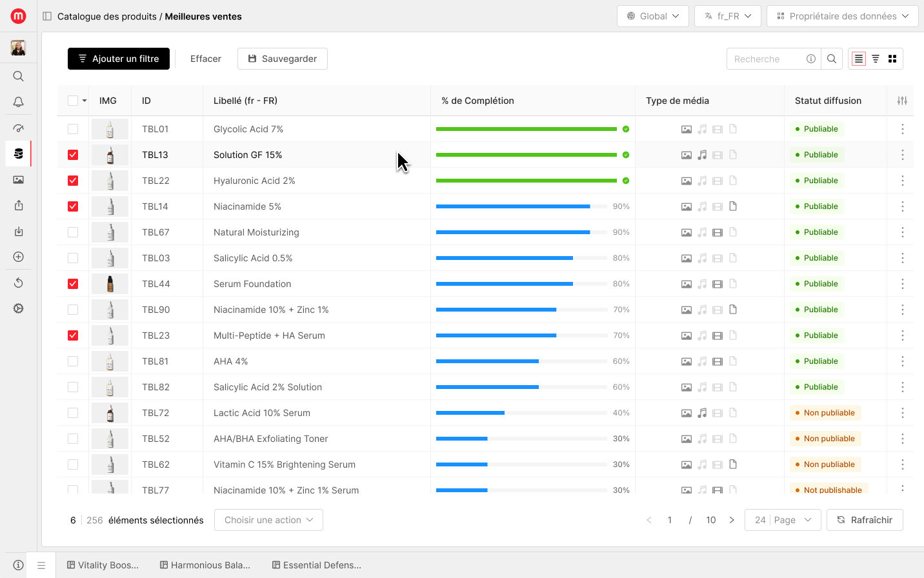Select the Natural Moisturizing row checkbox

point(73,232)
